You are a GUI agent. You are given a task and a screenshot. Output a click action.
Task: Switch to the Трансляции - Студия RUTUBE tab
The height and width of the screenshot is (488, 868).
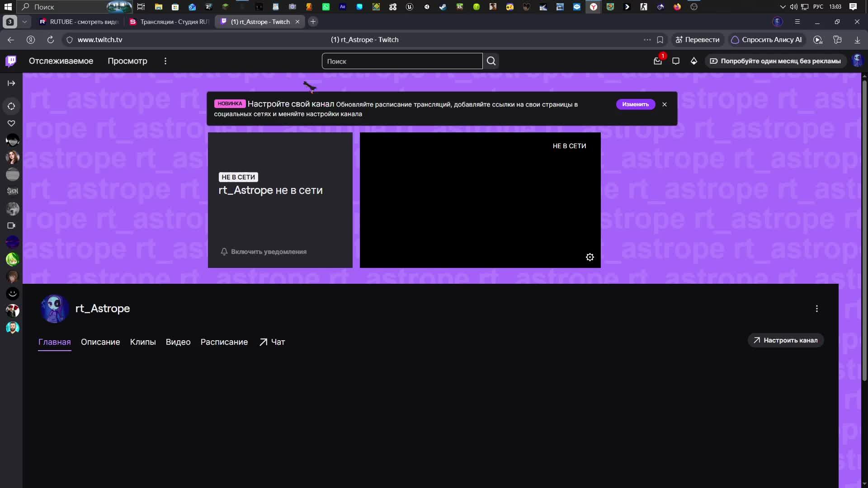[170, 22]
